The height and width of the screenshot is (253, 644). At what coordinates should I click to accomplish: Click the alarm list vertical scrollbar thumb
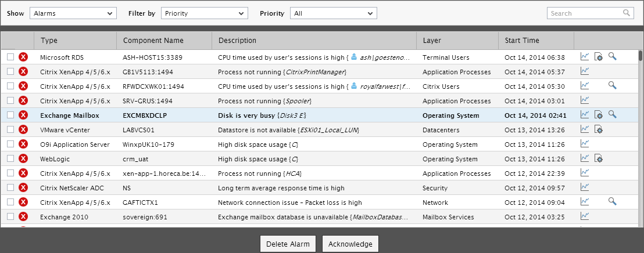(641, 56)
